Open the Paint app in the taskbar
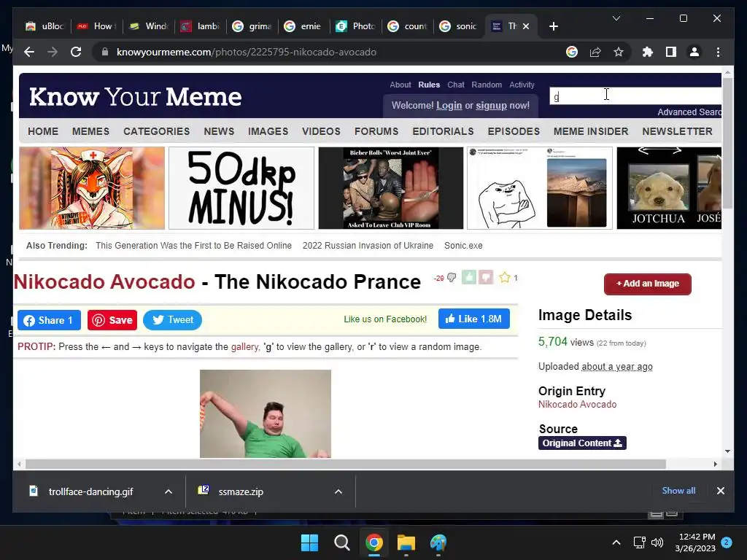 click(438, 542)
